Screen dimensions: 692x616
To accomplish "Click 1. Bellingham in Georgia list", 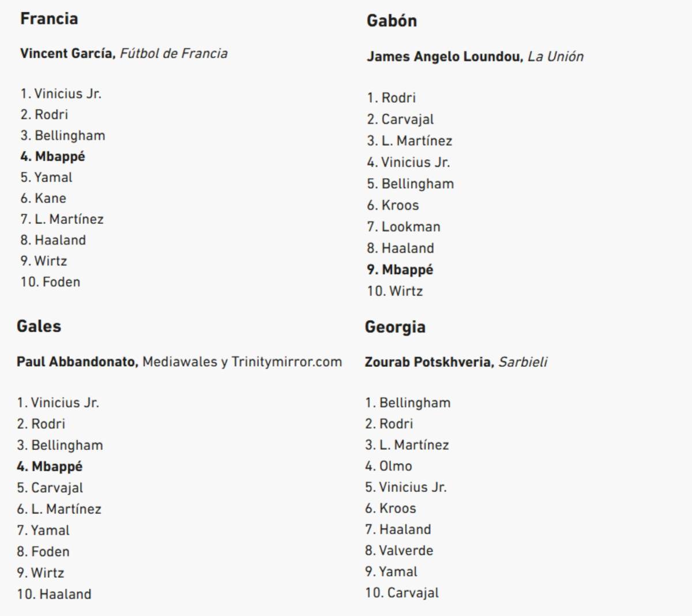I will coord(408,403).
